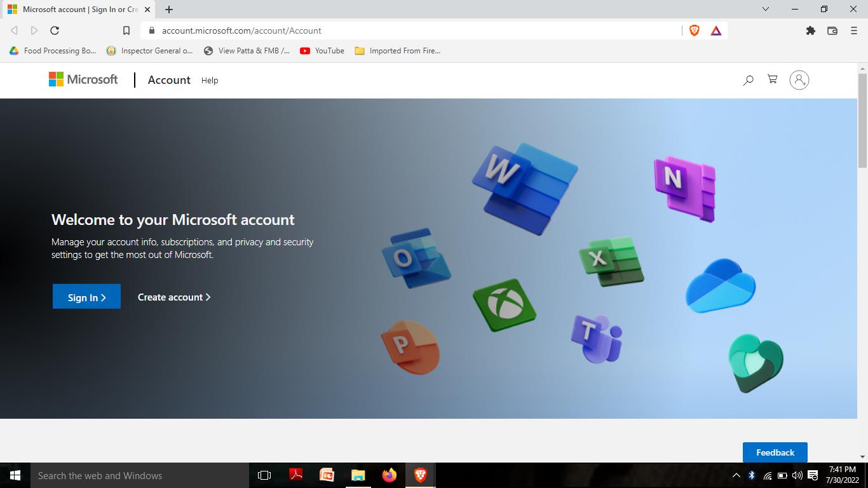Screen dimensions: 868x488
Task: Click the Brave taskbar icon
Action: click(420, 475)
